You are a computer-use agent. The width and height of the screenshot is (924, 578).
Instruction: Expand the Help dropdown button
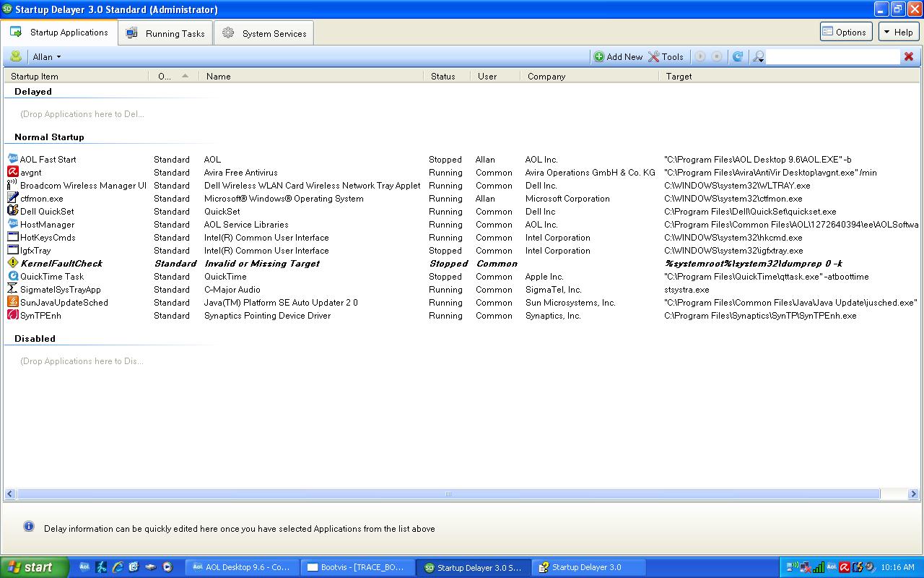[899, 32]
